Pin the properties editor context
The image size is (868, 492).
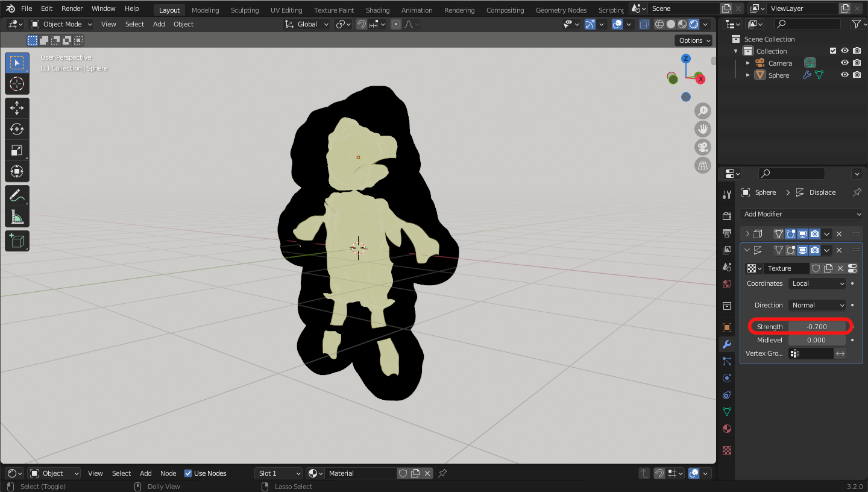857,192
